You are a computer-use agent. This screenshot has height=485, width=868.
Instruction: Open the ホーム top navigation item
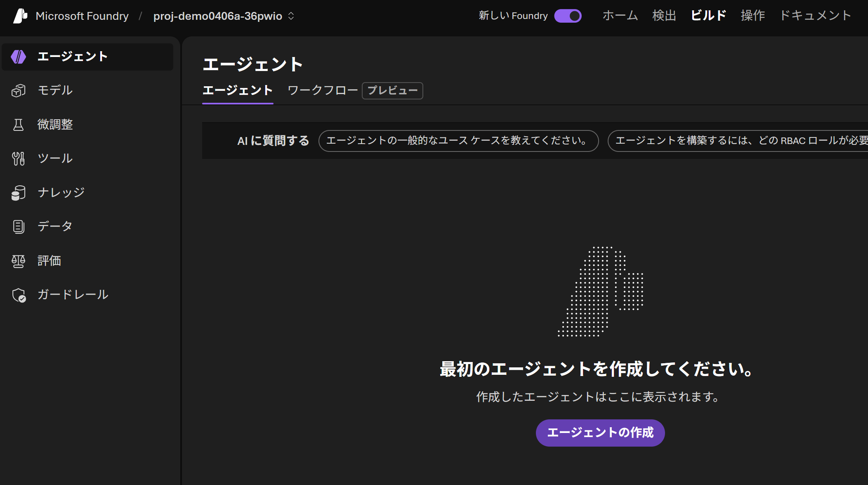[620, 16]
